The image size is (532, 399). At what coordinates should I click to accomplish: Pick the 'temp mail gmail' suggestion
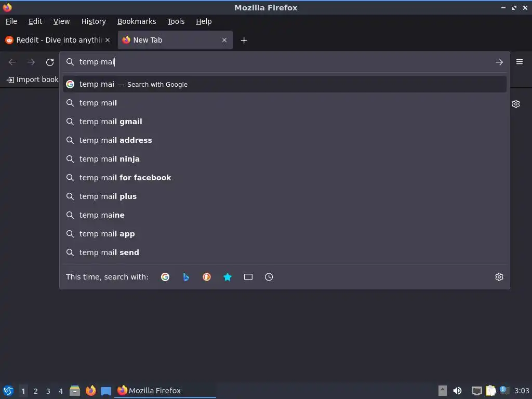pyautogui.click(x=284, y=122)
